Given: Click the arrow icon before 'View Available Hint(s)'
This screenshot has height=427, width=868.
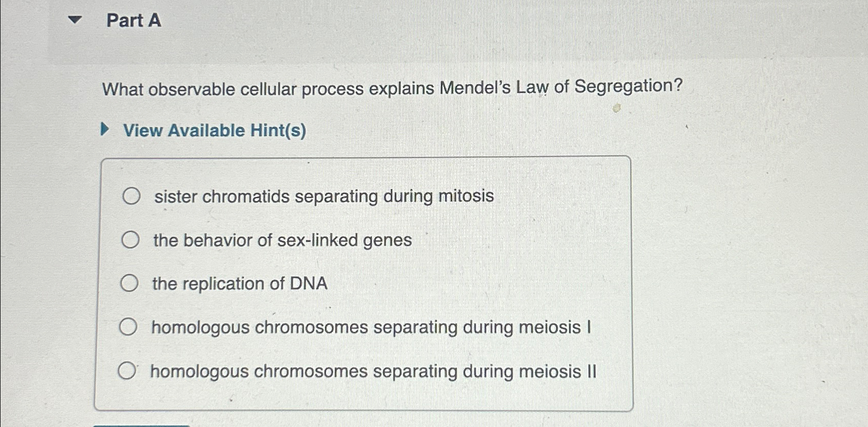Looking at the screenshot, I should [x=105, y=130].
